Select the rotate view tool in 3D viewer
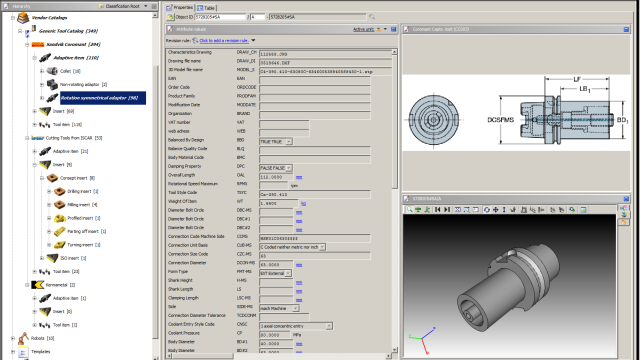640x360 pixels. (487, 209)
